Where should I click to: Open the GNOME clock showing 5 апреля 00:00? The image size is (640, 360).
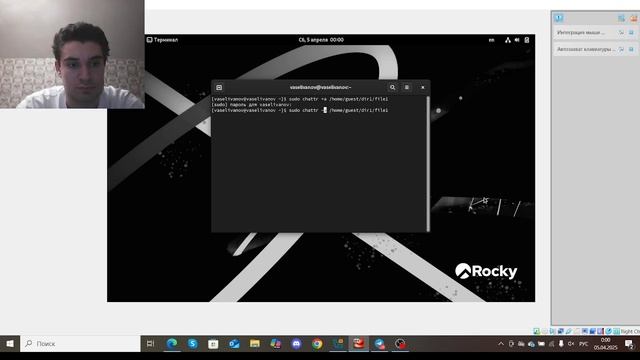pyautogui.click(x=321, y=40)
